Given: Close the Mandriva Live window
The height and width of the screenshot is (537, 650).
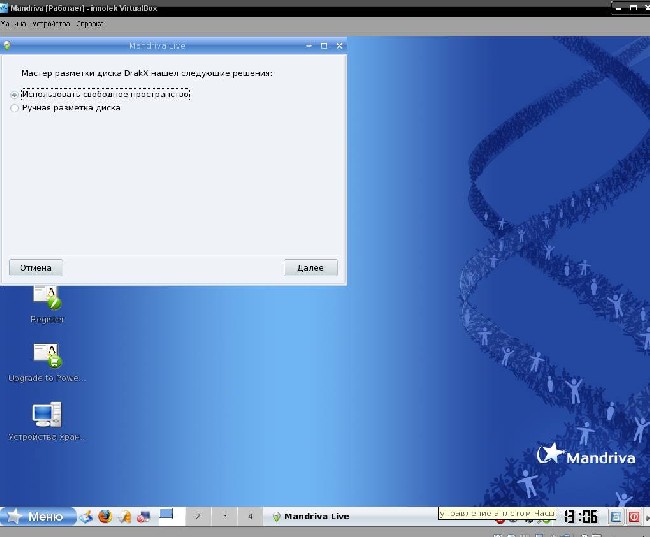Looking at the screenshot, I should click(x=340, y=46).
